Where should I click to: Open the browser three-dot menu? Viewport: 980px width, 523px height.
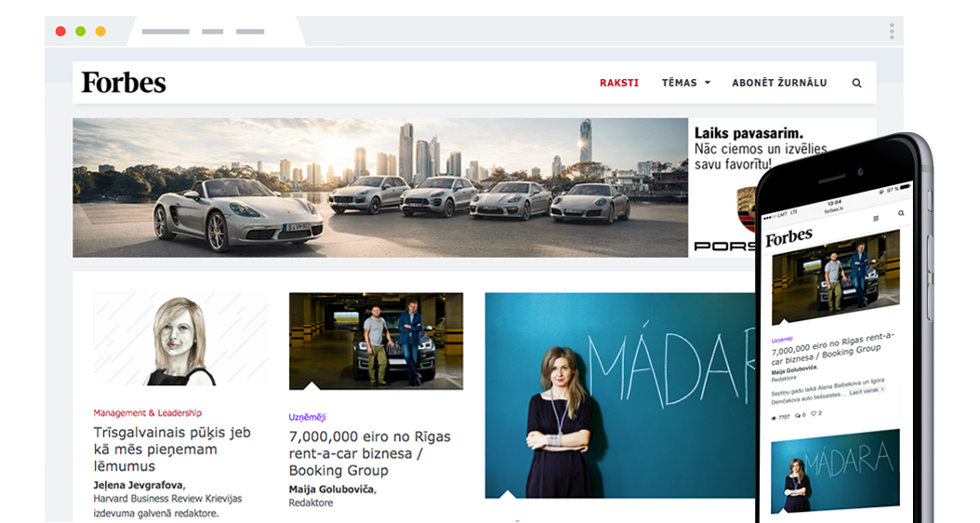(x=892, y=32)
